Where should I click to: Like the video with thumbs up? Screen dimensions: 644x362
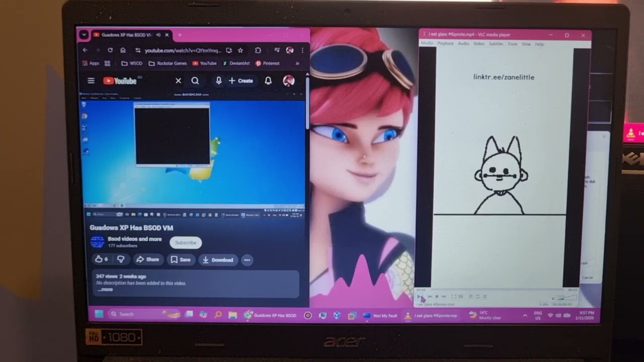tap(101, 259)
